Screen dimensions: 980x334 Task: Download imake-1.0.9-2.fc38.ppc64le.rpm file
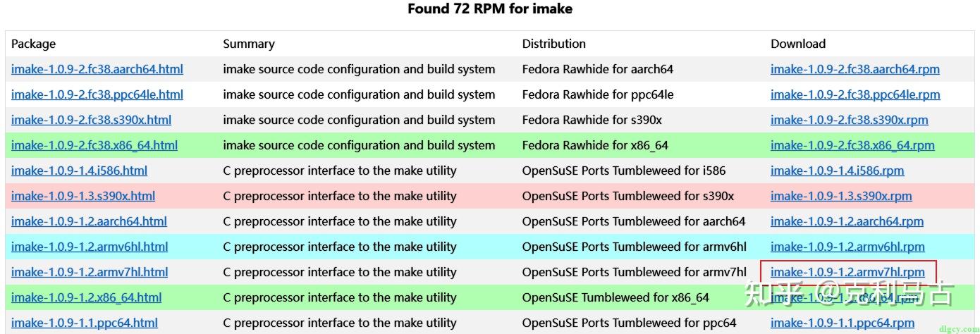tap(855, 94)
